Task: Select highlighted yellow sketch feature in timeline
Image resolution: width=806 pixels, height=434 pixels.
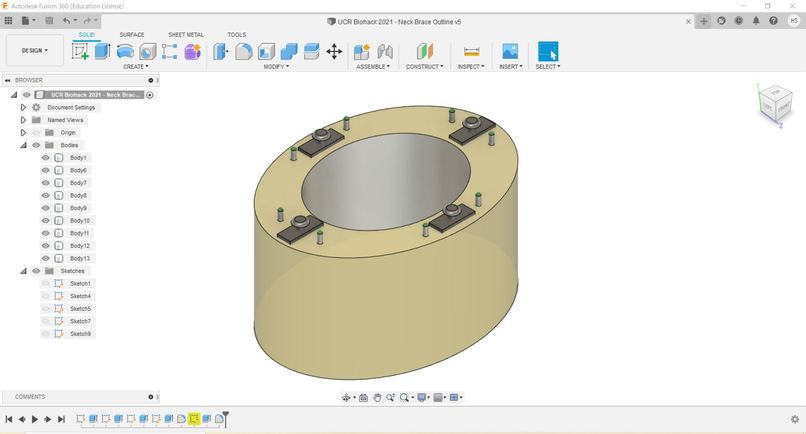Action: click(194, 419)
